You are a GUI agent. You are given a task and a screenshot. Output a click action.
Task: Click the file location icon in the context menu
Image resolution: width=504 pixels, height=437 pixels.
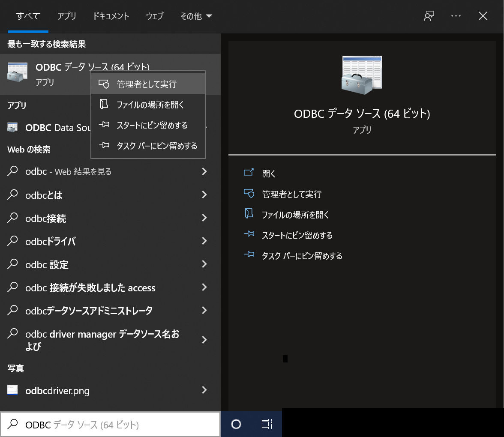104,104
